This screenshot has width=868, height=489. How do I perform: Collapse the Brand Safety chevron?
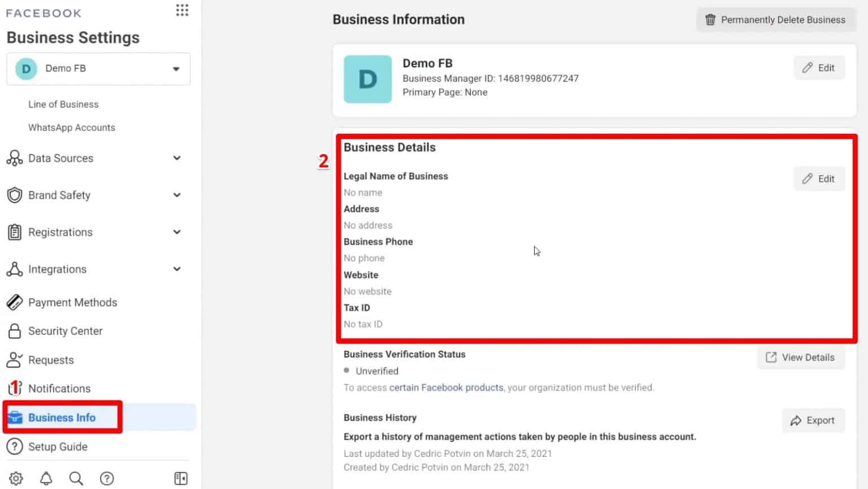[177, 195]
